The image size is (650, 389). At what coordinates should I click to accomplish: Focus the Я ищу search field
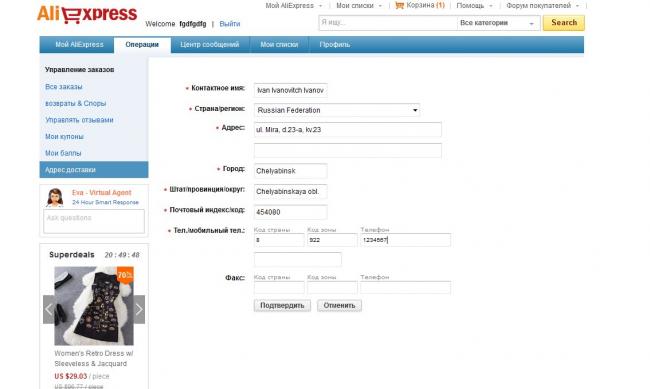pyautogui.click(x=388, y=23)
